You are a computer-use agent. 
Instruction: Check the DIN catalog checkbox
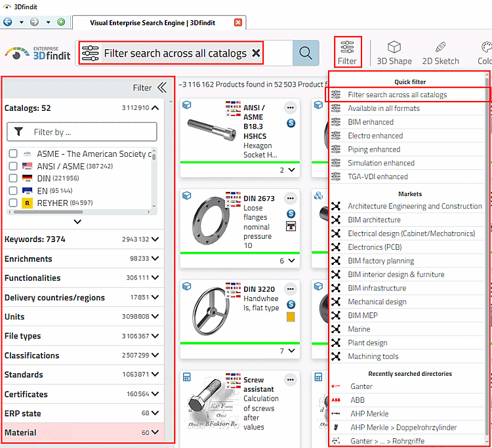tap(13, 178)
